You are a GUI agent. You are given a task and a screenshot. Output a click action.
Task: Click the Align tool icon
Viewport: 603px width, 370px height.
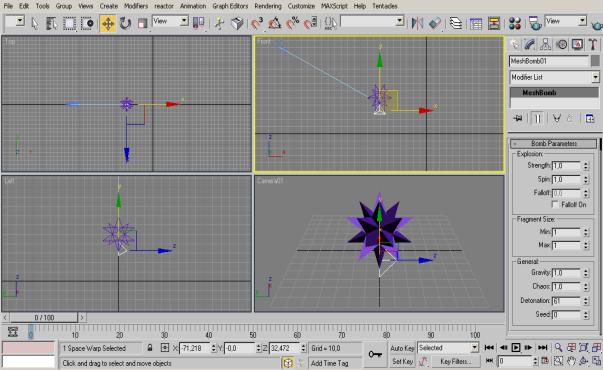(435, 23)
